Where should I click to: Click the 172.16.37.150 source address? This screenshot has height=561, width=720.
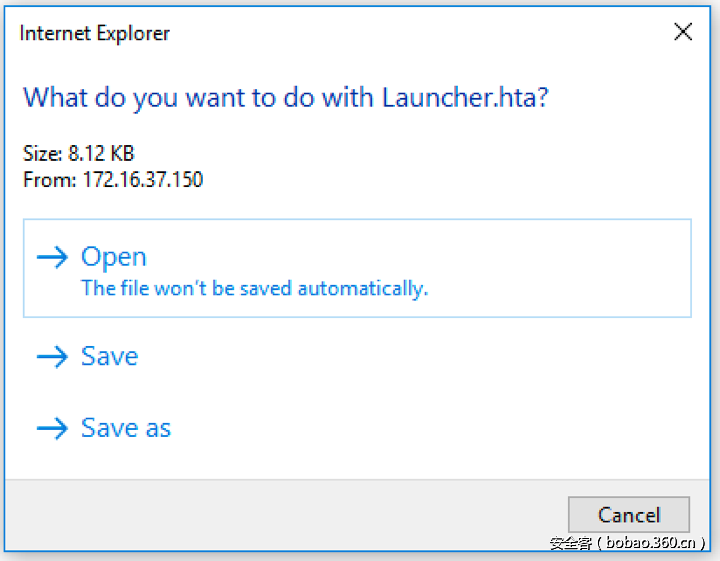click(x=140, y=180)
